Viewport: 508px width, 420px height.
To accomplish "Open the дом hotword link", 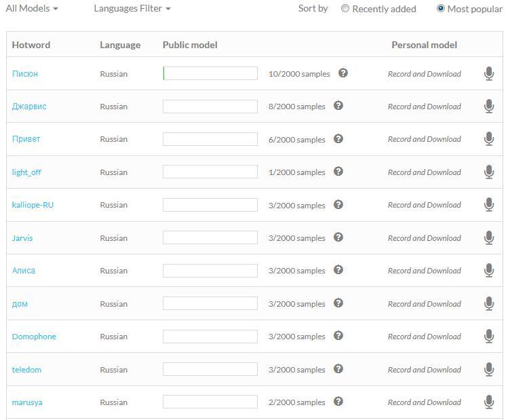I will 20,304.
